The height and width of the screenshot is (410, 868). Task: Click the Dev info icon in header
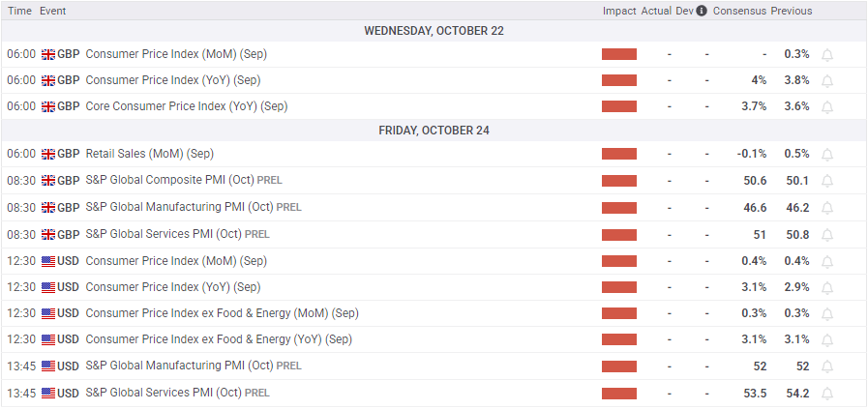point(702,11)
